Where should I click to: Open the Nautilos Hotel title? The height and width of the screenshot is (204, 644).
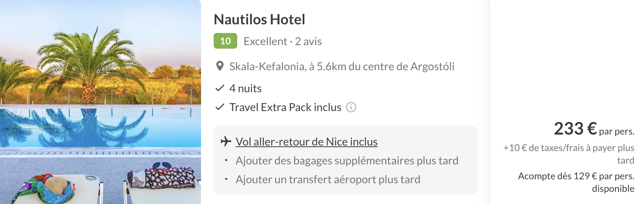coord(259,20)
